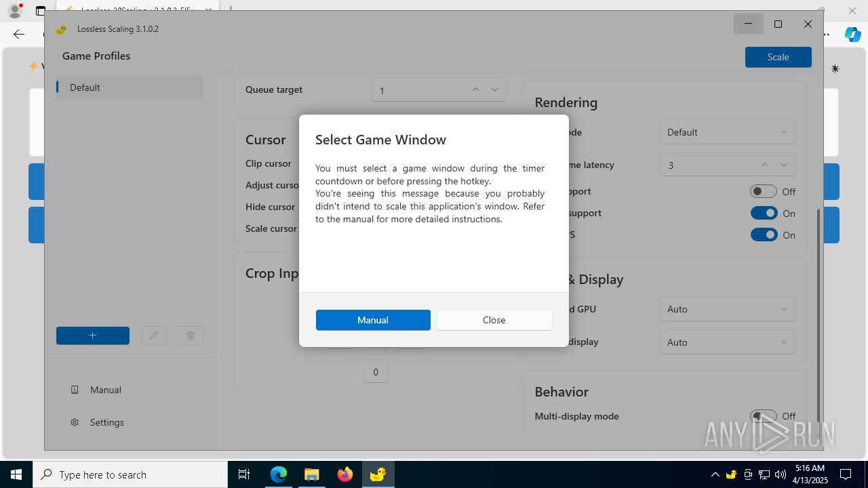Close the Select Game Window dialog
868x488 pixels.
coord(494,320)
